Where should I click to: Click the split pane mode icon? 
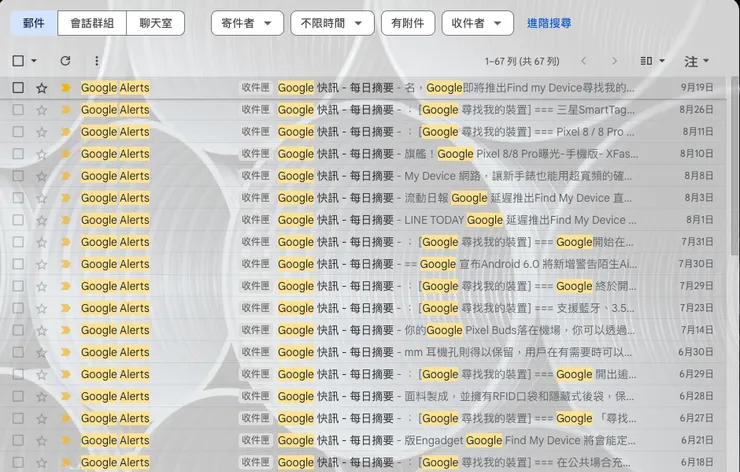pos(646,61)
